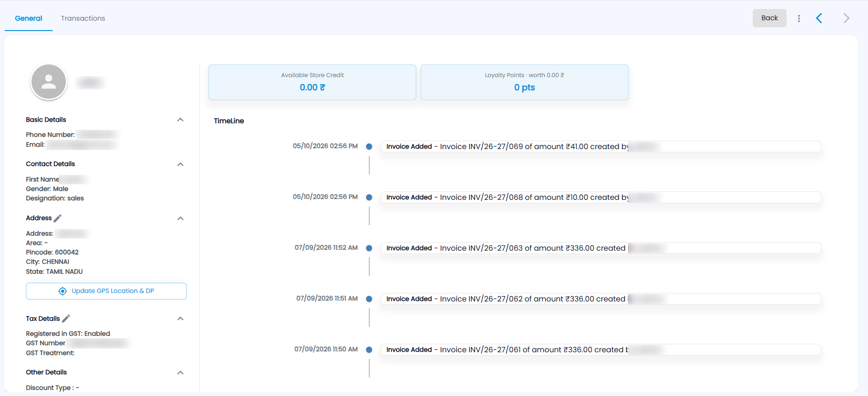Collapse the Contact Details section
This screenshot has height=396, width=868.
point(180,164)
